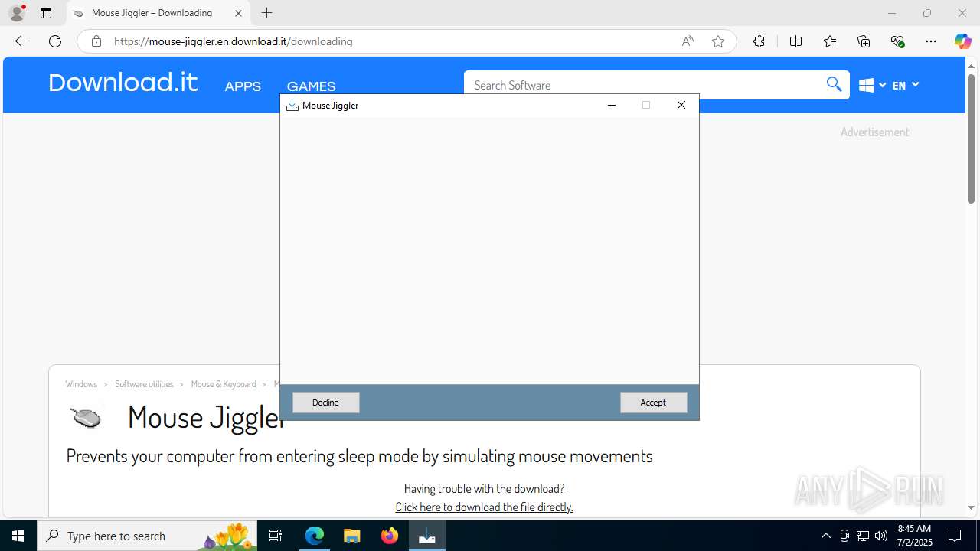Open network settings tray icon
The width and height of the screenshot is (980, 551).
click(863, 536)
